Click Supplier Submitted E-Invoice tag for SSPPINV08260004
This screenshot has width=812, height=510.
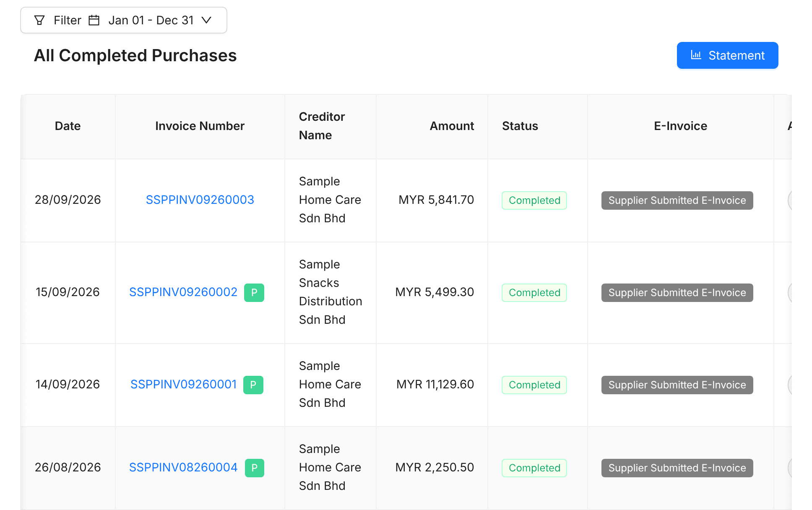pos(677,468)
